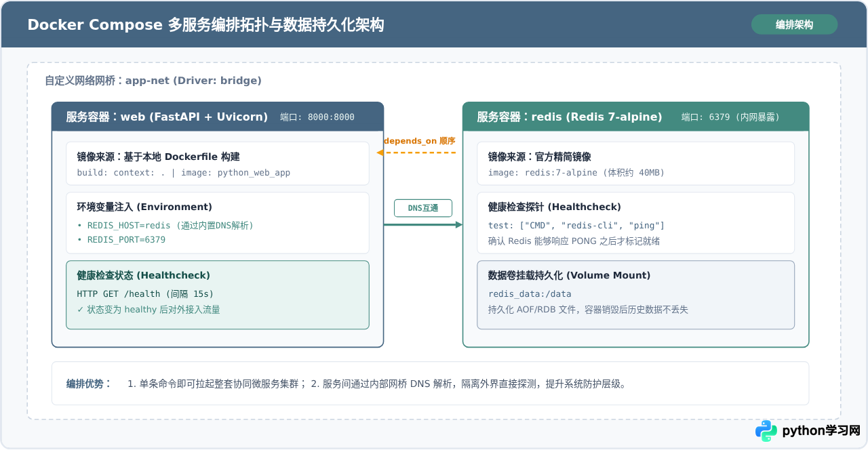Click 环境变量注入 (Environment) heading
The image size is (868, 450).
click(x=144, y=207)
